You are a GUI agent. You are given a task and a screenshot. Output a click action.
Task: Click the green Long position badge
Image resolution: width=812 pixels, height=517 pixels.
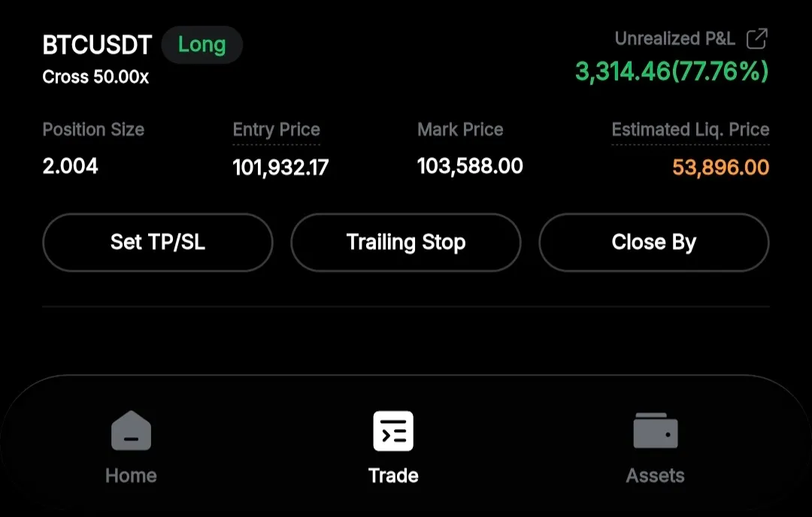coord(201,45)
